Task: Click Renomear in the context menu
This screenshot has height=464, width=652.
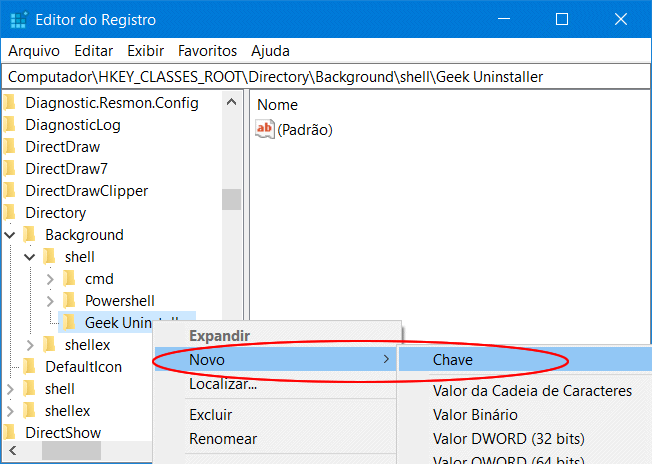Action: click(223, 438)
